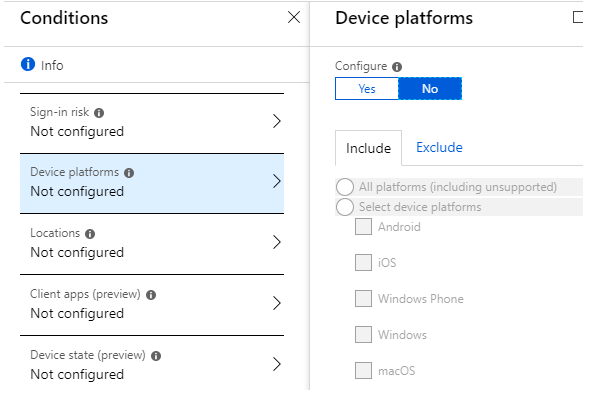Screen dimensions: 609x400
Task: Expand the Sign-in risk condition chevron
Action: pyautogui.click(x=277, y=122)
